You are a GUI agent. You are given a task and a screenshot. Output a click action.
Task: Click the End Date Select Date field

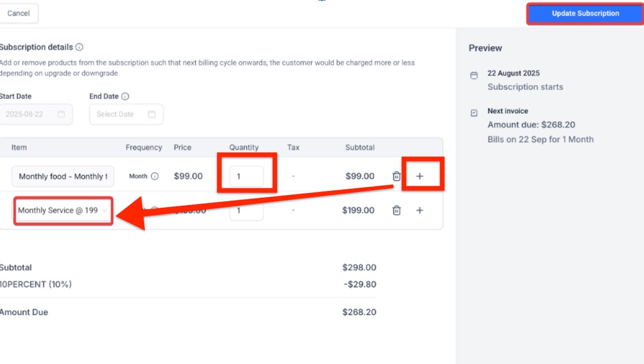[116, 114]
